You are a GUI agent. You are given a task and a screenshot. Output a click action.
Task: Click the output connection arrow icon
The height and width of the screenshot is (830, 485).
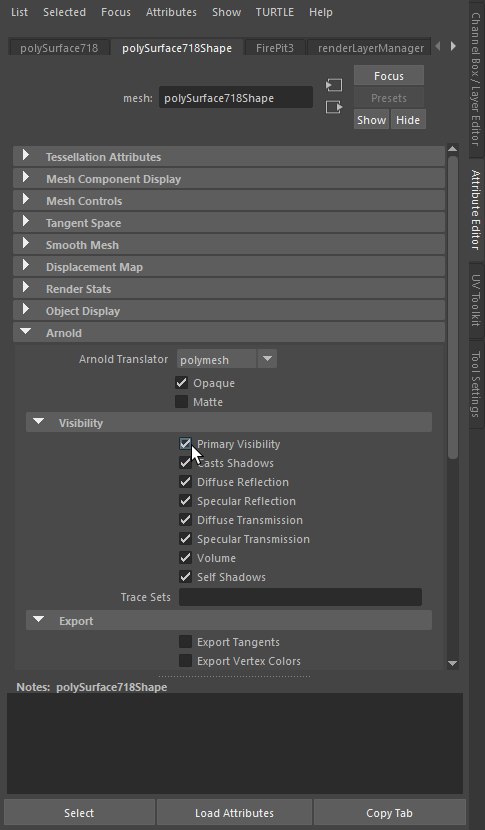coord(334,107)
